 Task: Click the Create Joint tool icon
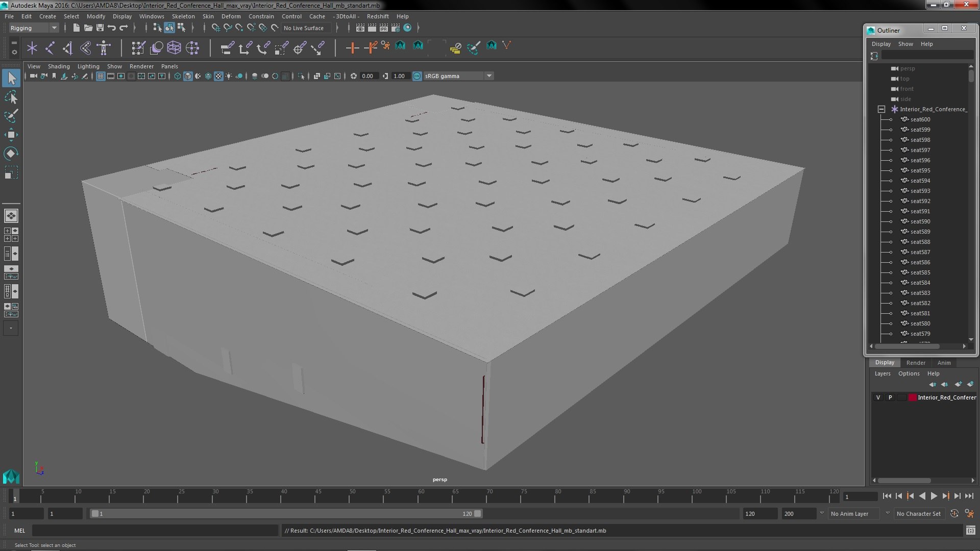tap(50, 48)
